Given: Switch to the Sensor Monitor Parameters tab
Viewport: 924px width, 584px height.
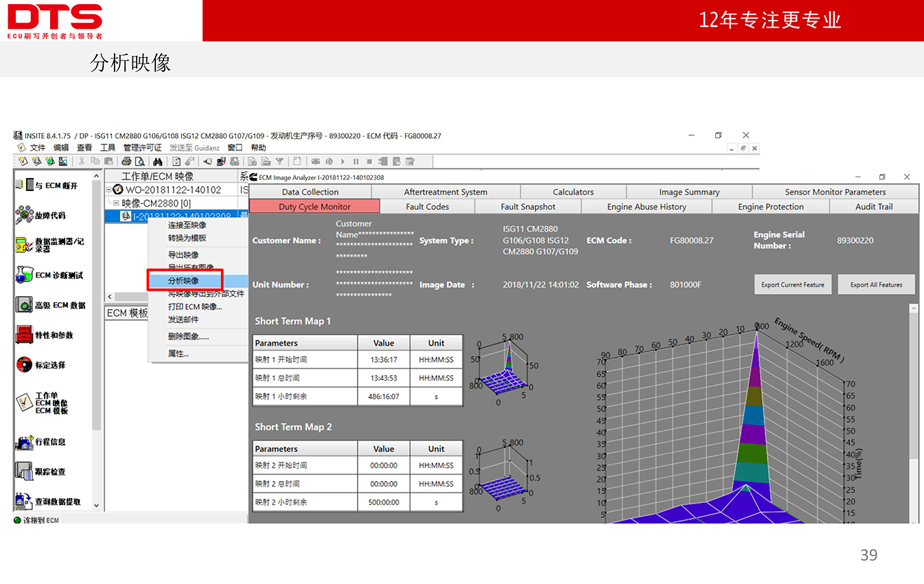Looking at the screenshot, I should [835, 192].
